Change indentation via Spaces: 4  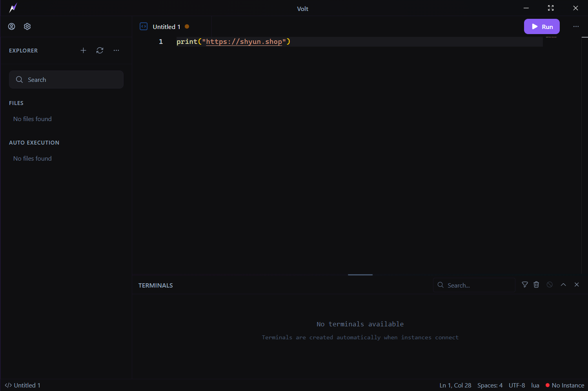[x=490, y=386]
